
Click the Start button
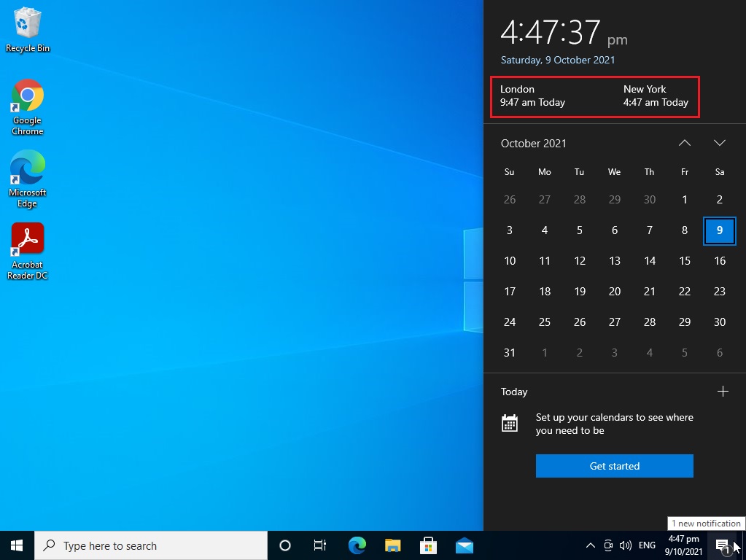15,545
